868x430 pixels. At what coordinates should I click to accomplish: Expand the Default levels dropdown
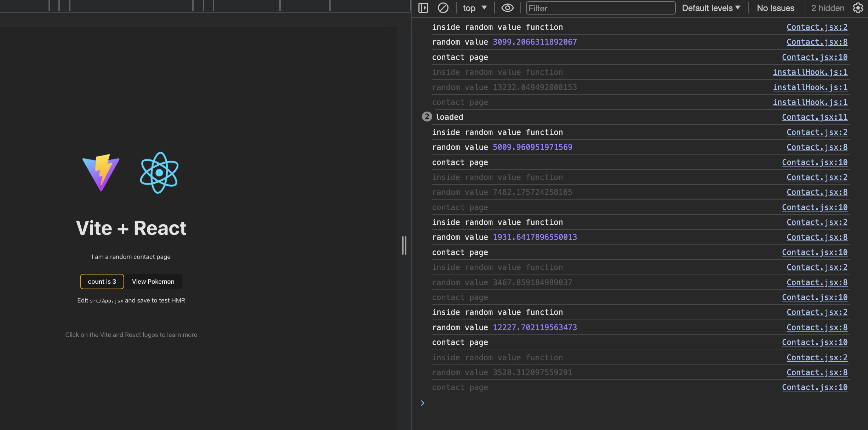pos(711,8)
